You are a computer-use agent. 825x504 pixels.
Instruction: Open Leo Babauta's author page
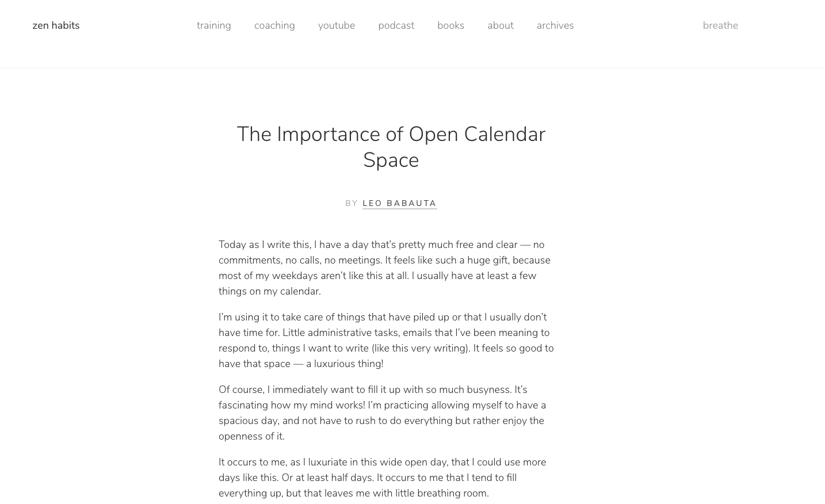click(399, 203)
